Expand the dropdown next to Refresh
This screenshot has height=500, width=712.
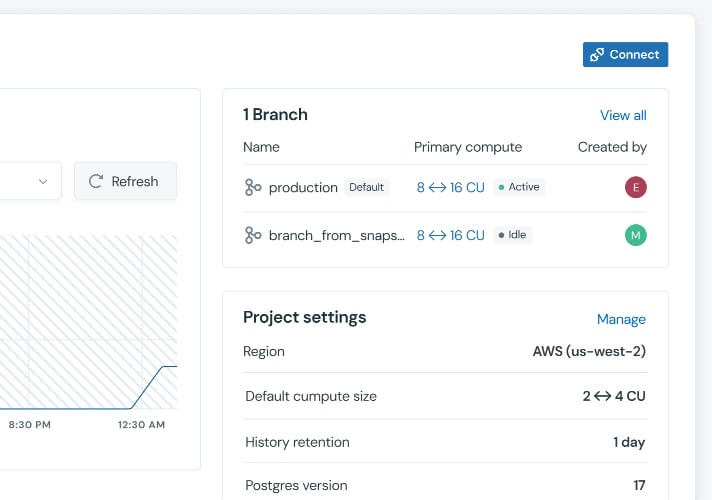point(42,181)
